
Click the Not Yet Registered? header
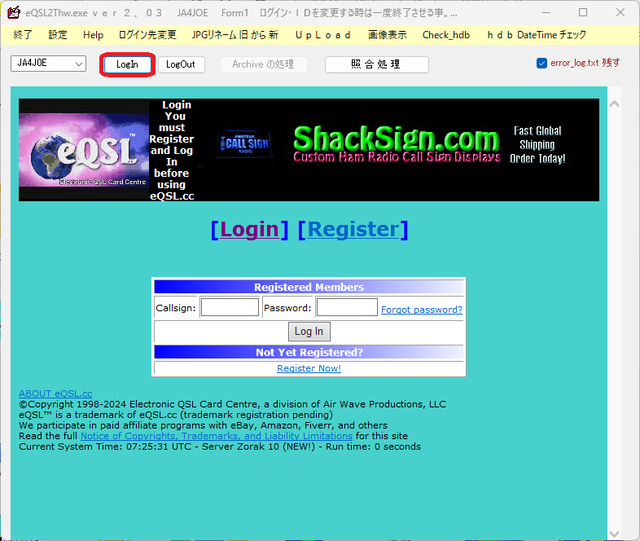coord(309,352)
